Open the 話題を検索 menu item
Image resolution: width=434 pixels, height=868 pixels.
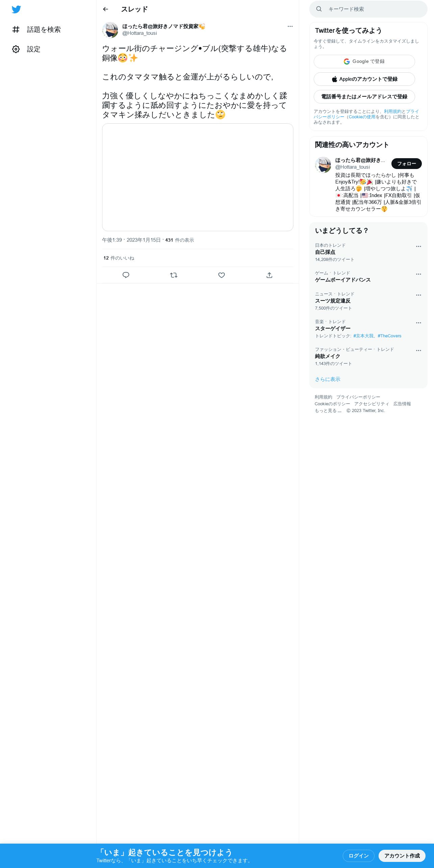tap(37, 30)
